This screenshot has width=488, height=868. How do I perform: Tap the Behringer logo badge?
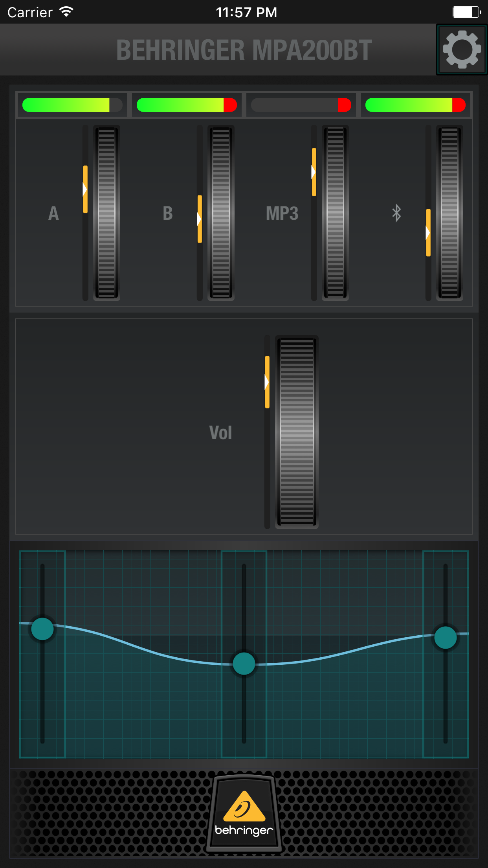tap(244, 813)
